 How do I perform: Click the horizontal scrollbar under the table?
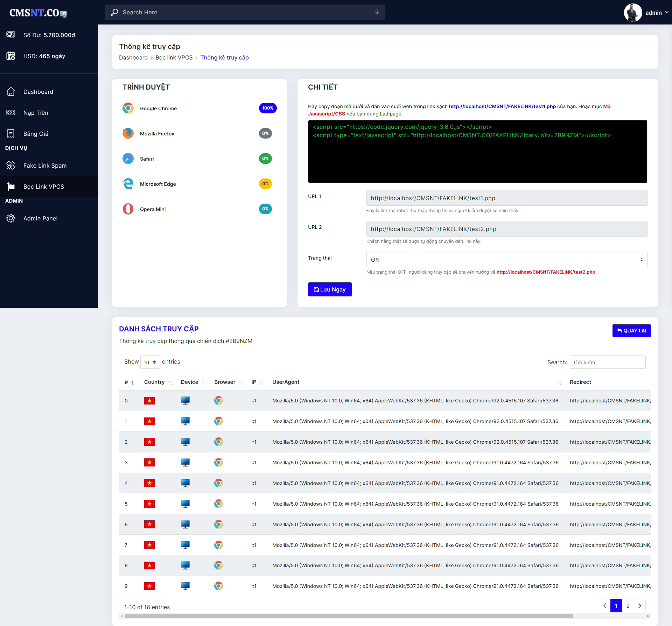tap(348, 616)
